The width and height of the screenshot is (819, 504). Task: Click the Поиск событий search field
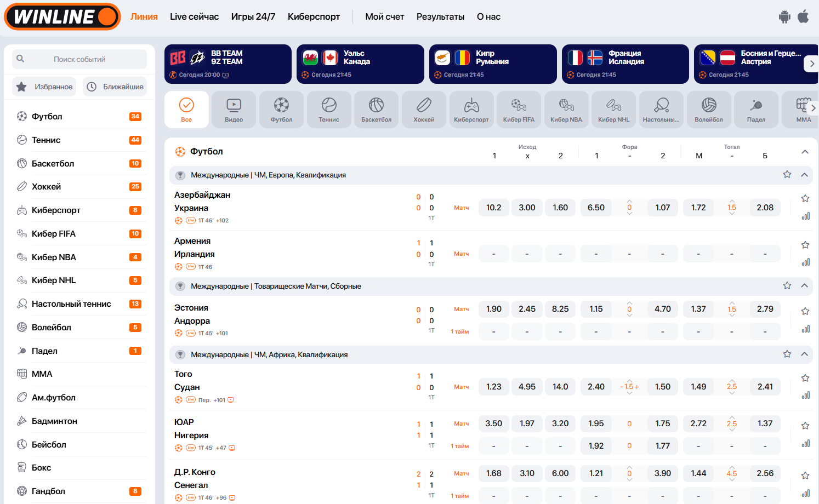tap(79, 59)
